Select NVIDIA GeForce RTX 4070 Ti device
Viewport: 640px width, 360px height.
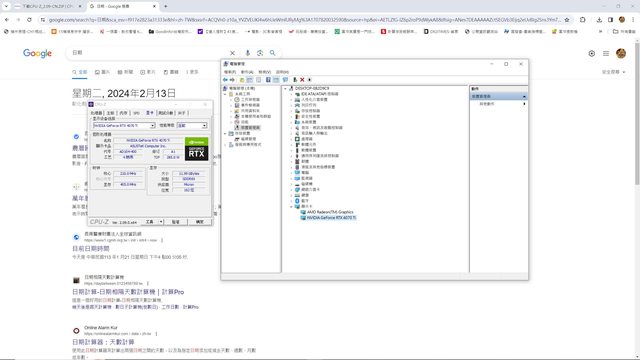[x=331, y=218]
